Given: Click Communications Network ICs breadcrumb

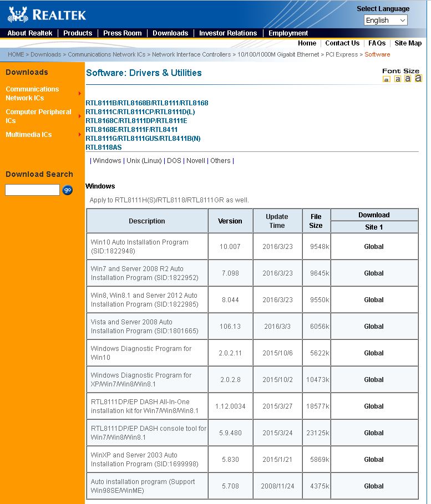Looking at the screenshot, I should (x=107, y=54).
